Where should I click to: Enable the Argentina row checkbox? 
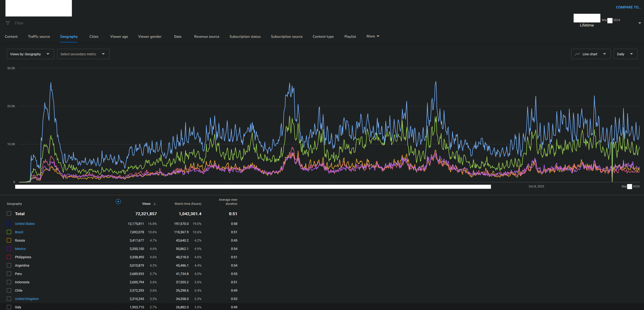pos(9,265)
